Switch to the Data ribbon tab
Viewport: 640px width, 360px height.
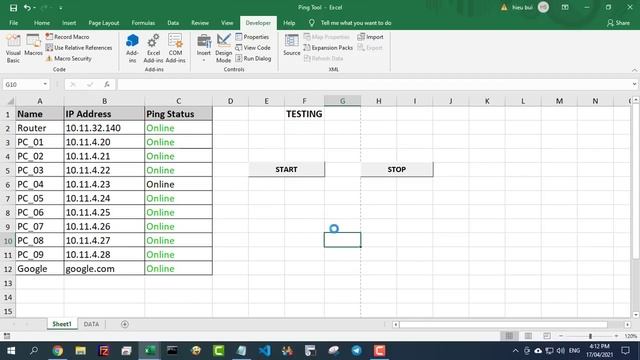[x=173, y=23]
